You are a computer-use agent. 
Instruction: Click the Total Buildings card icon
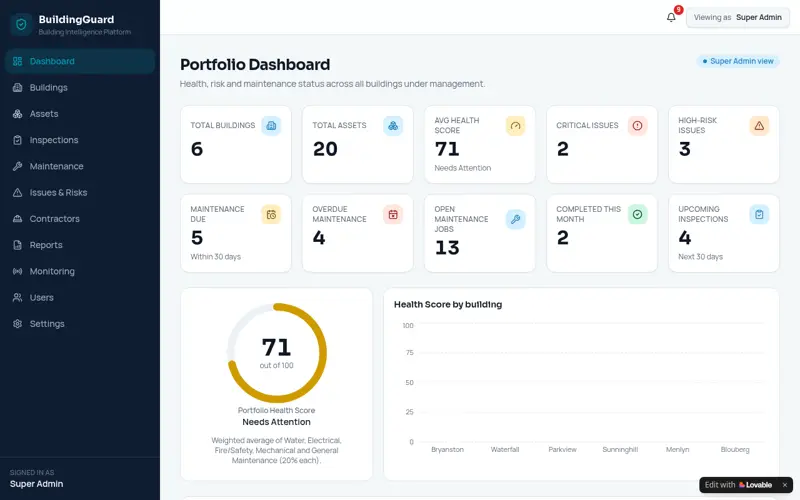pyautogui.click(x=271, y=126)
